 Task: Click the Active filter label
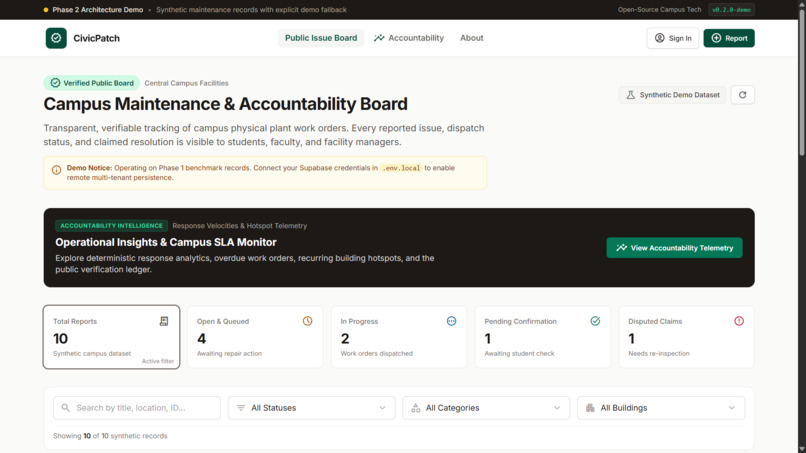pyautogui.click(x=158, y=361)
